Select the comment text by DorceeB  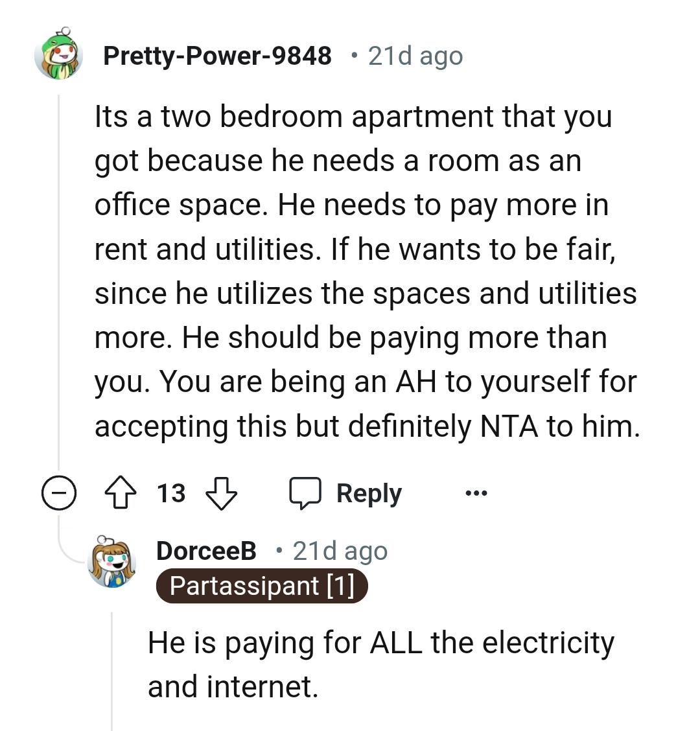(x=381, y=664)
